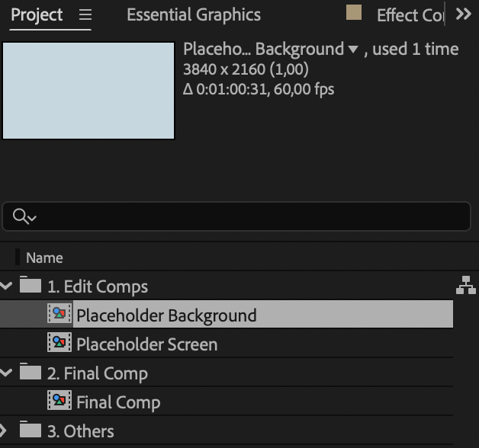Select the Placeholder Screen item

(x=146, y=344)
